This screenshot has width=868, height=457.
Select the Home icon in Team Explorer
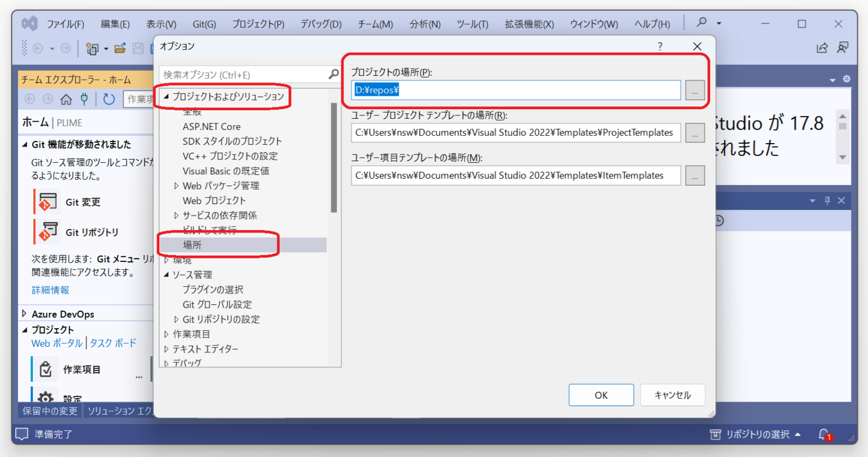pyautogui.click(x=66, y=98)
